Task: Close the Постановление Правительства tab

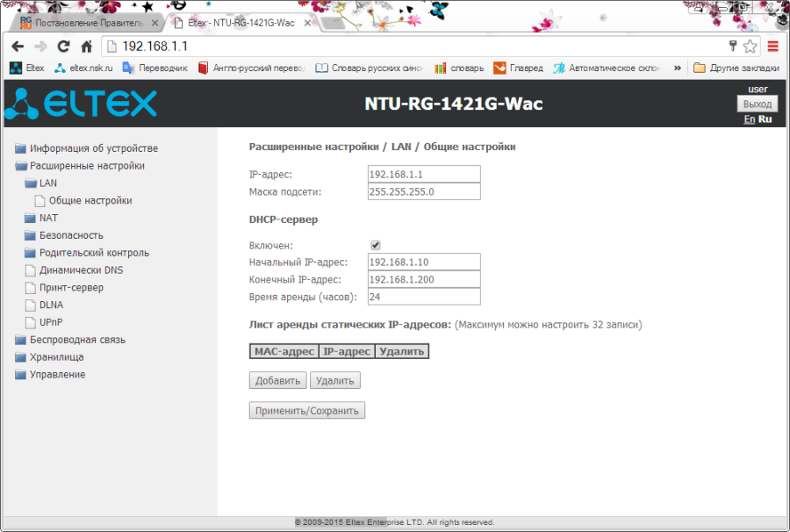Action: coord(154,23)
